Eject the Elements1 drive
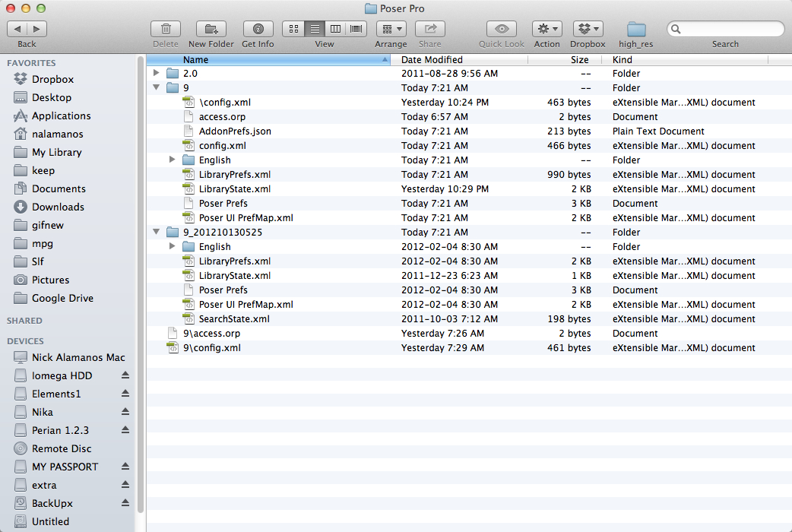 pyautogui.click(x=125, y=394)
